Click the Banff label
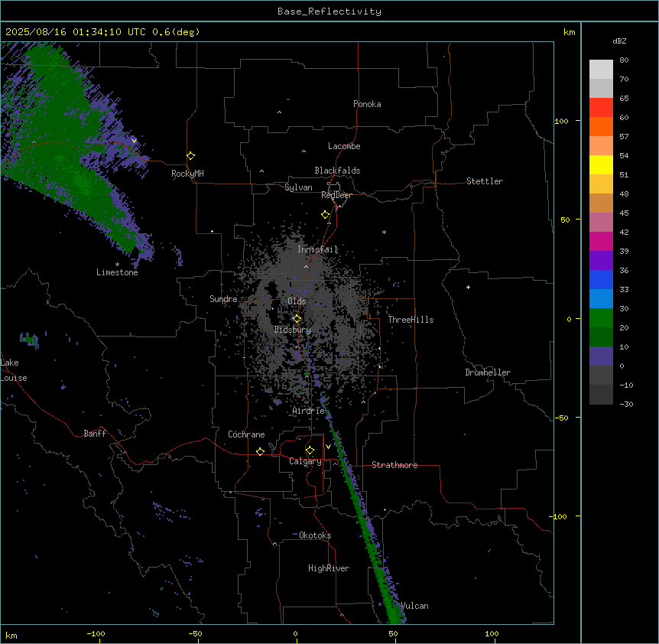Screen dimensions: 659x644 coord(95,434)
